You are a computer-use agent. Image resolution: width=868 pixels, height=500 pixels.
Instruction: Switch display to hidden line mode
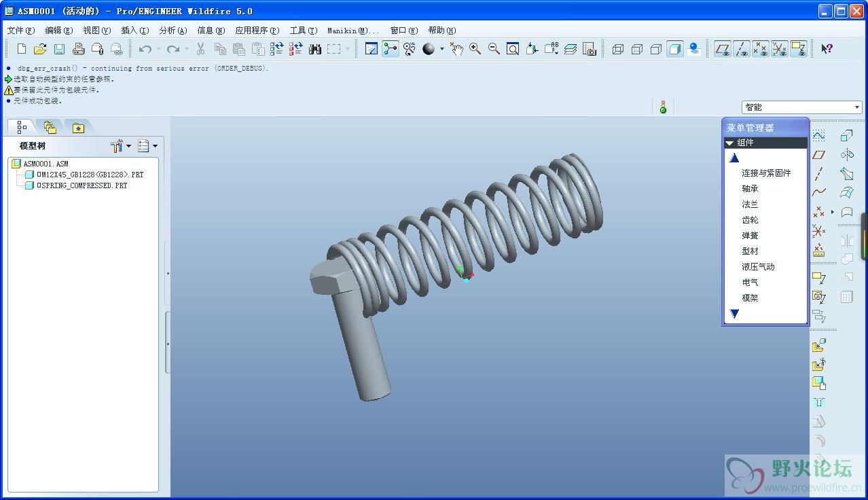coord(637,49)
